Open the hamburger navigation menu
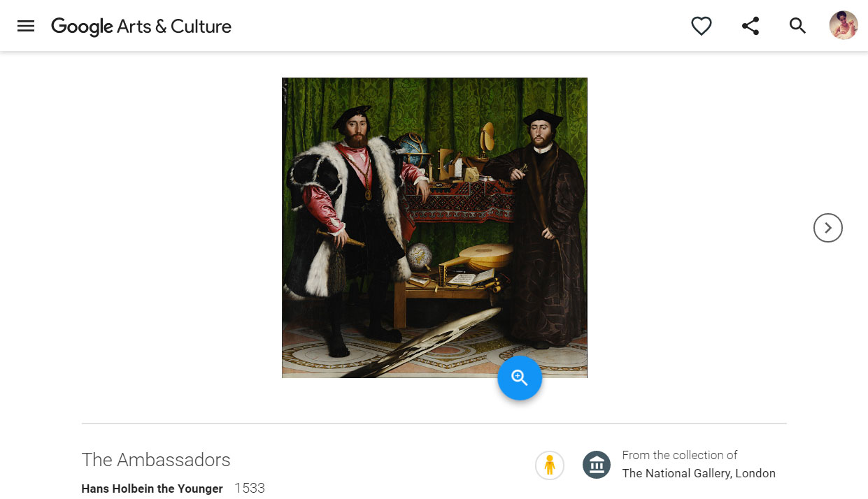Image resolution: width=868 pixels, height=499 pixels. [x=26, y=26]
